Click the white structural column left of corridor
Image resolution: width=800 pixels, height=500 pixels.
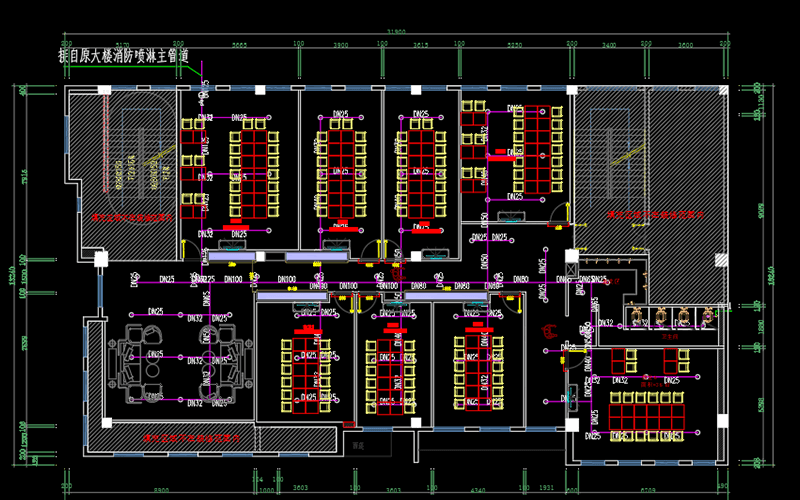(102, 258)
